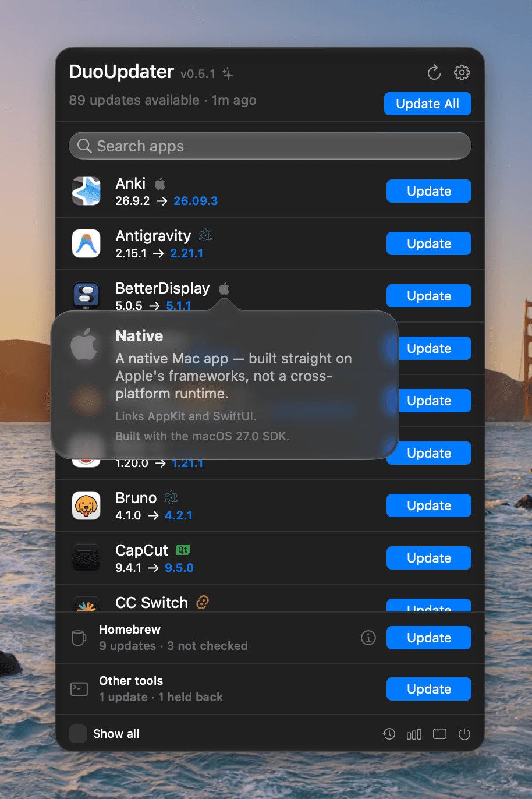Screen dimensions: 532x799
Task: Click the Tauri badge next to CC Switch
Action: [203, 602]
